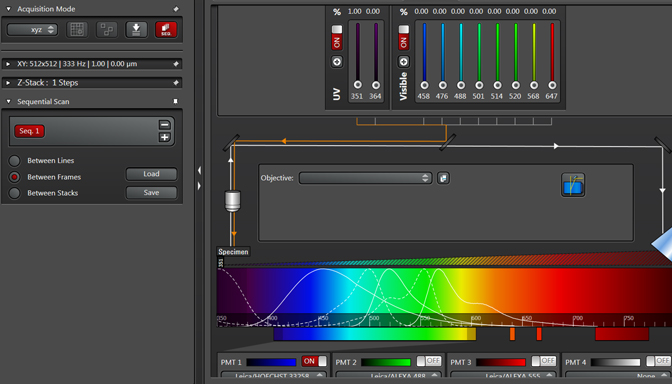Click the mark and find positions icon
The width and height of the screenshot is (672, 384).
(x=107, y=30)
